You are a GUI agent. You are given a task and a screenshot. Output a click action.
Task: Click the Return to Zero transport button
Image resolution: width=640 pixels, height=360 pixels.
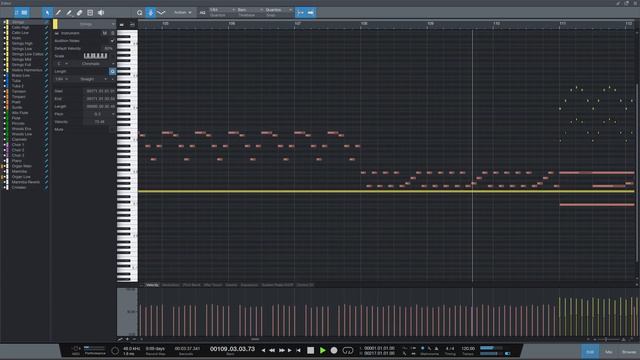click(298, 350)
